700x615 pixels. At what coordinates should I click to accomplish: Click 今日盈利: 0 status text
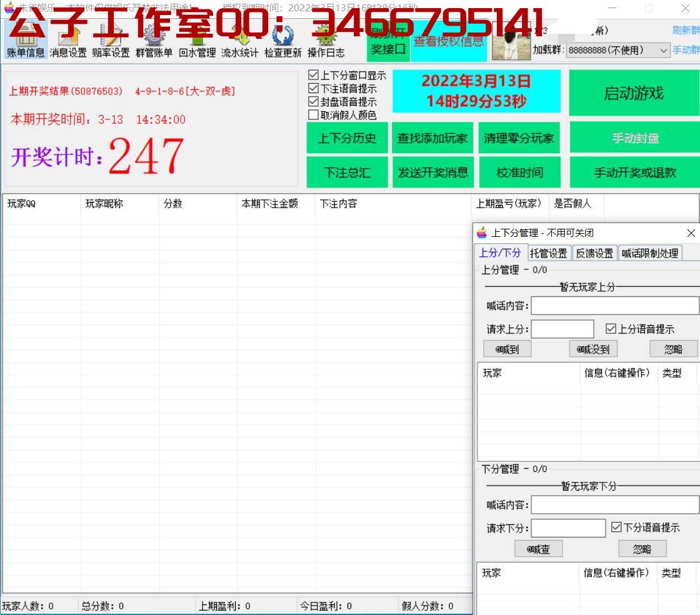point(326,606)
